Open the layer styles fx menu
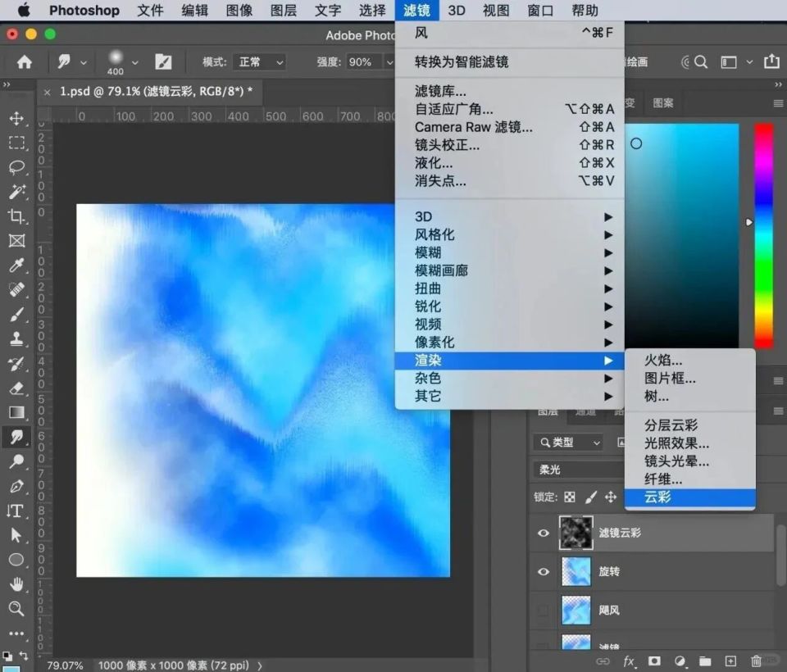Image resolution: width=787 pixels, height=672 pixels. pos(628,661)
